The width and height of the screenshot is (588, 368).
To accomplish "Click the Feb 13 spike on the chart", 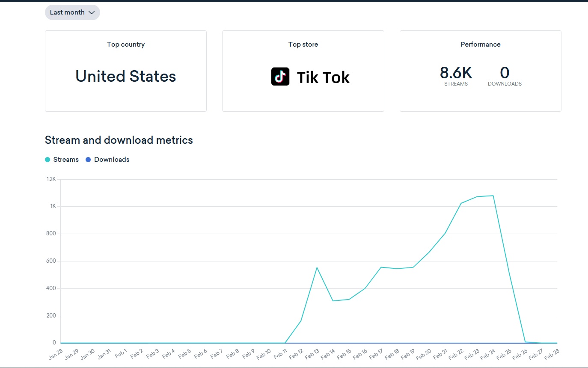I will coord(317,267).
